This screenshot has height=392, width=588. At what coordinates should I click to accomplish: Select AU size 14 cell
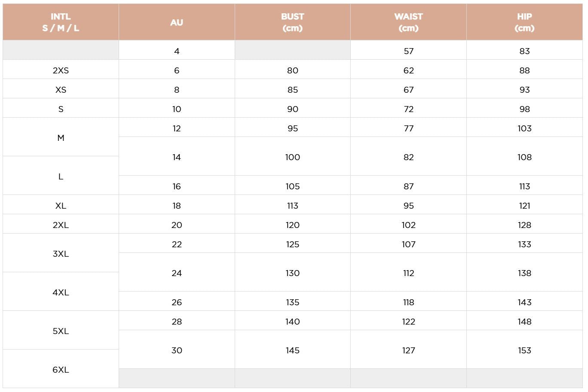(x=177, y=157)
